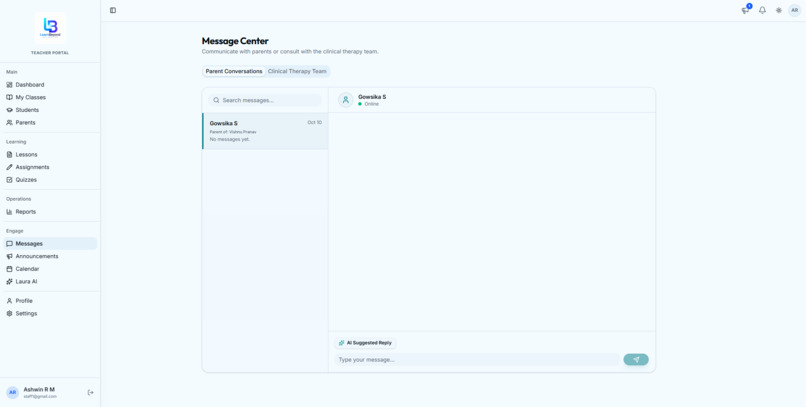Switch to Parent Conversations tab

coord(234,71)
